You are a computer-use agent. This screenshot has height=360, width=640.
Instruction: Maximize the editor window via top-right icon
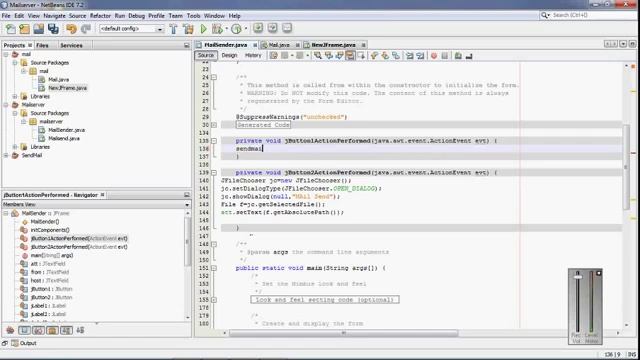point(632,44)
